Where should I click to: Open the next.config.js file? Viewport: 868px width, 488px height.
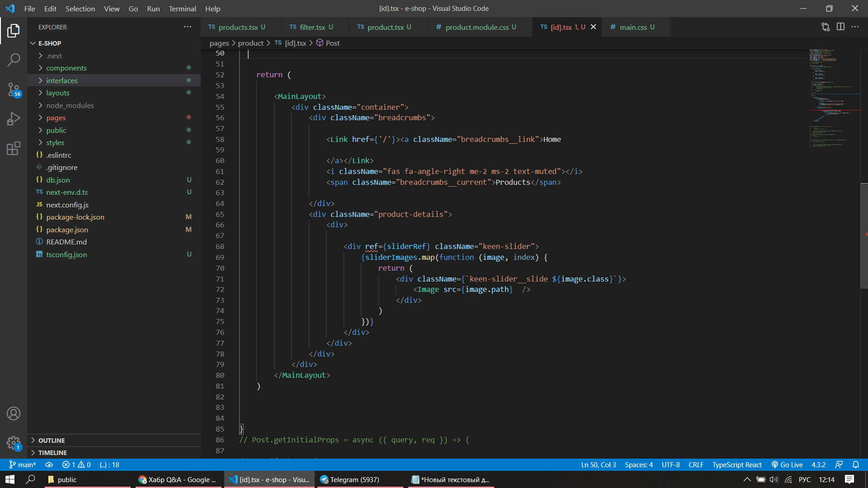point(114,205)
